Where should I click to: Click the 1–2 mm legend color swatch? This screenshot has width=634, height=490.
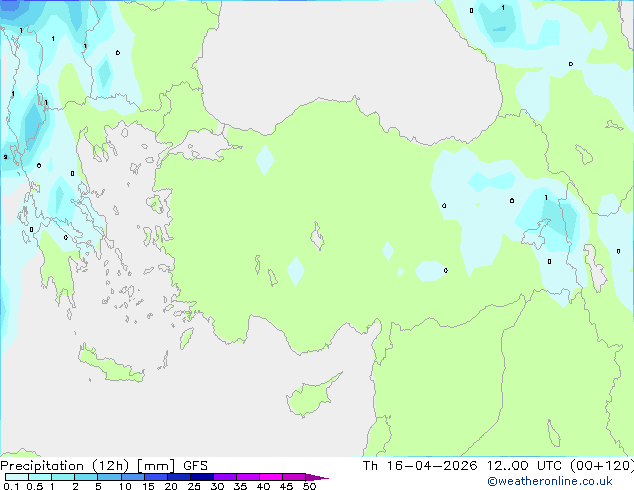63,477
